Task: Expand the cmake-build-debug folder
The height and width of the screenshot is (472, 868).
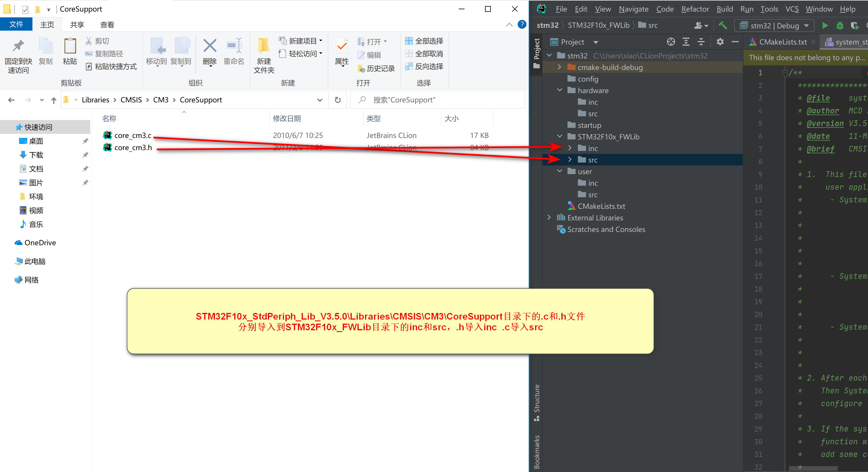Action: coord(560,67)
